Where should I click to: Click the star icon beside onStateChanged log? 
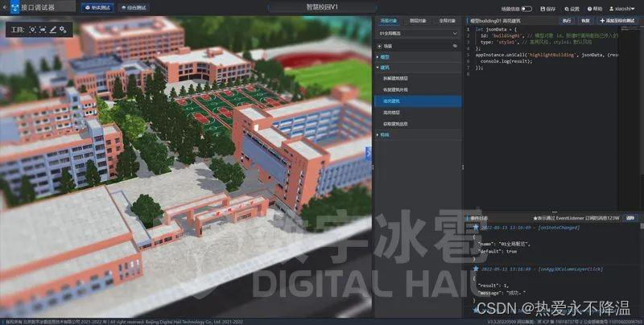476,227
